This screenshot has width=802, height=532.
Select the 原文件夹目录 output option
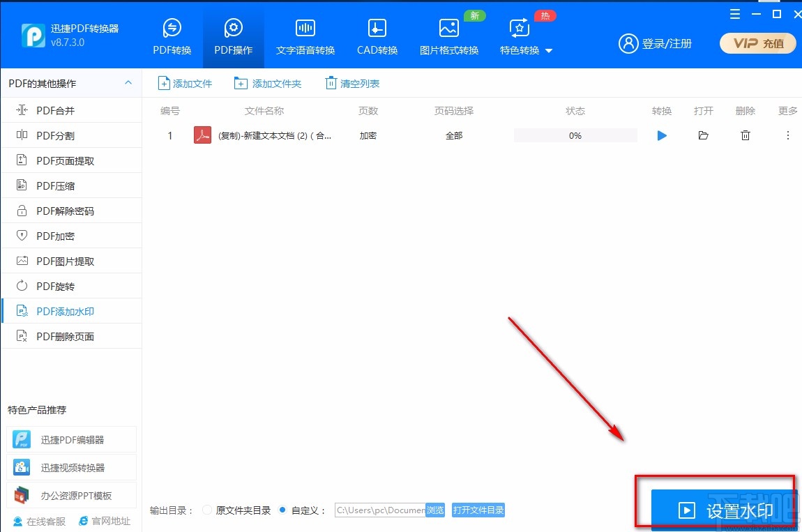(207, 510)
